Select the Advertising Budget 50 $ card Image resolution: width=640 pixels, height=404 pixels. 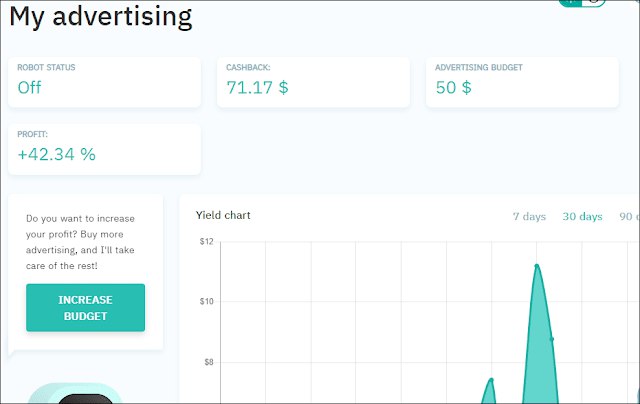click(522, 82)
